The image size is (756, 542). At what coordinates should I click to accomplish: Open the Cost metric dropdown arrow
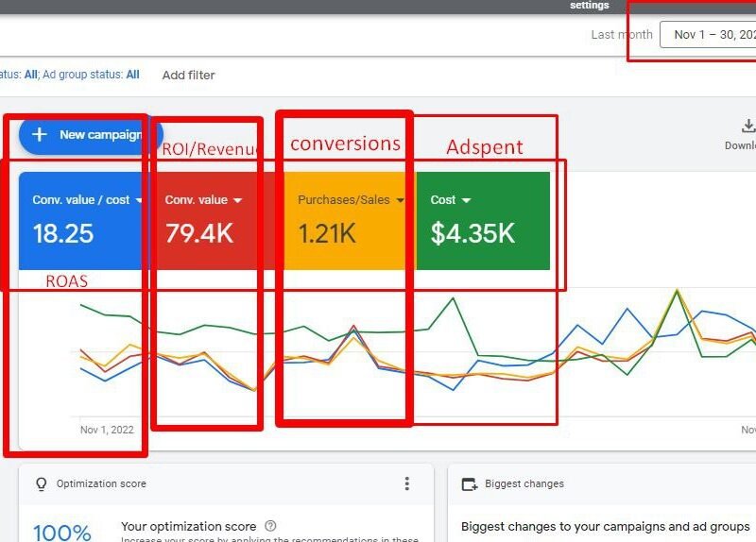(x=467, y=200)
